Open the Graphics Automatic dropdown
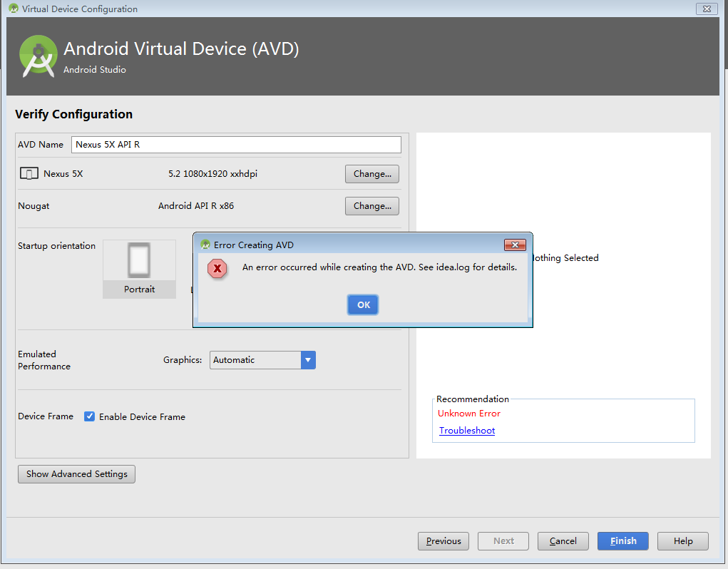This screenshot has height=569, width=728. click(x=262, y=359)
